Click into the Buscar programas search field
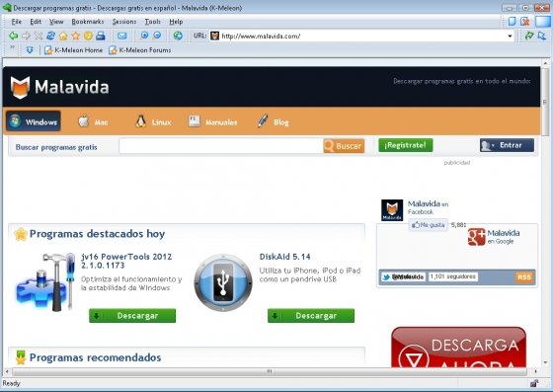Image resolution: width=553 pixels, height=392 pixels. click(221, 146)
